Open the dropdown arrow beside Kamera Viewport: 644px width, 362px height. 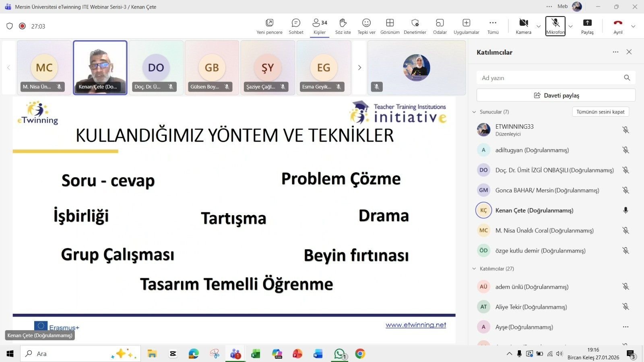tap(539, 27)
